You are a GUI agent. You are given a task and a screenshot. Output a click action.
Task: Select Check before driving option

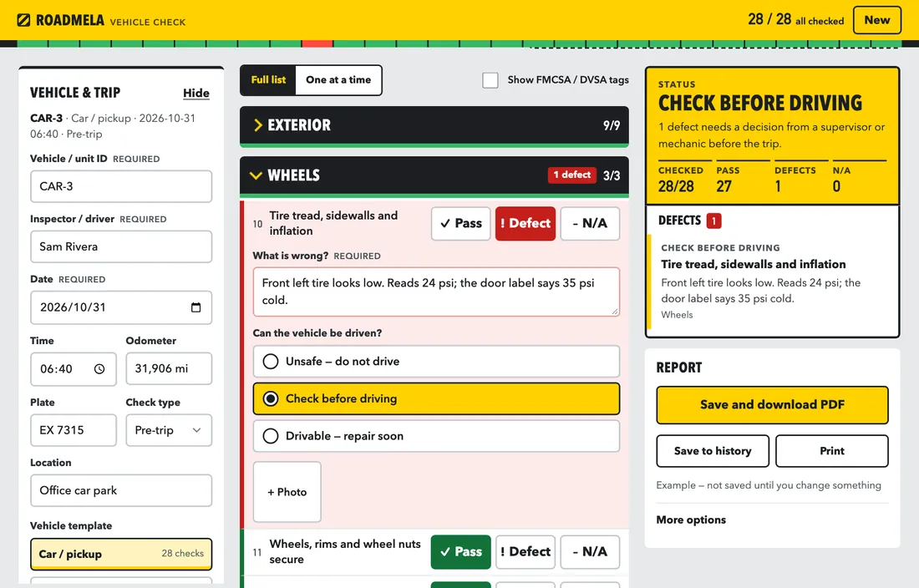436,399
